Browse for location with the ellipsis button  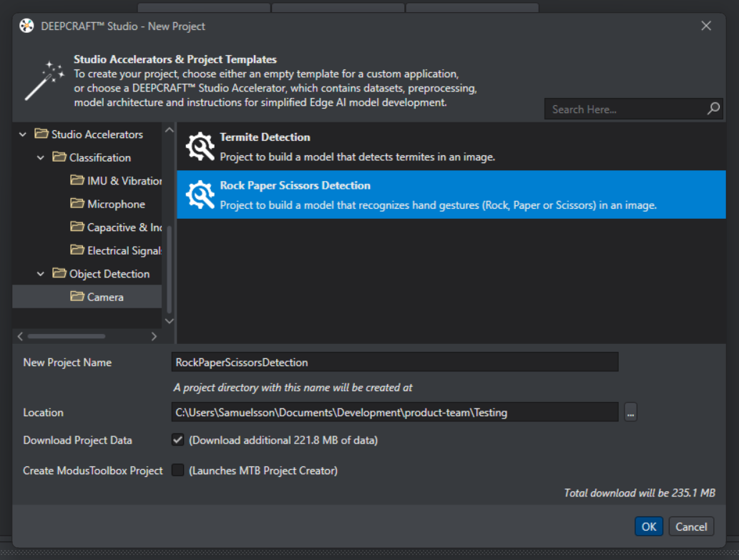[630, 412]
